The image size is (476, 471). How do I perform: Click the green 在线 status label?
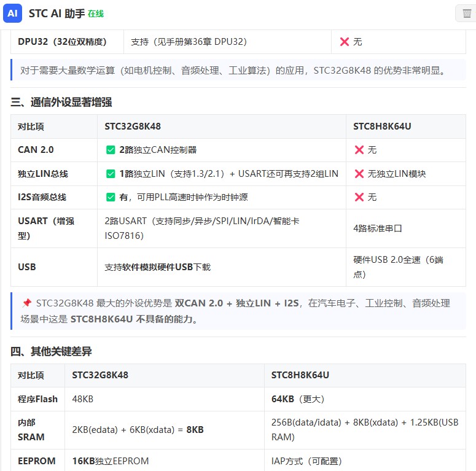pyautogui.click(x=96, y=14)
